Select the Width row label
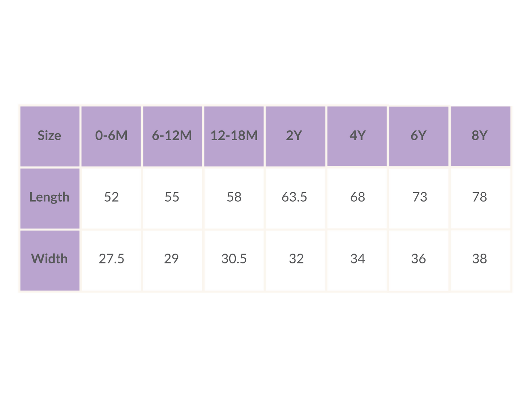This screenshot has width=525, height=420. (50, 259)
